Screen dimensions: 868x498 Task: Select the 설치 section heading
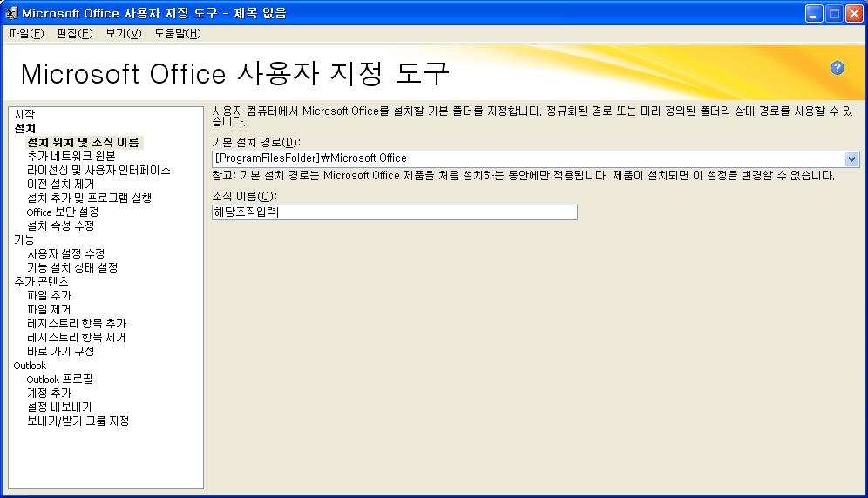coord(25,128)
